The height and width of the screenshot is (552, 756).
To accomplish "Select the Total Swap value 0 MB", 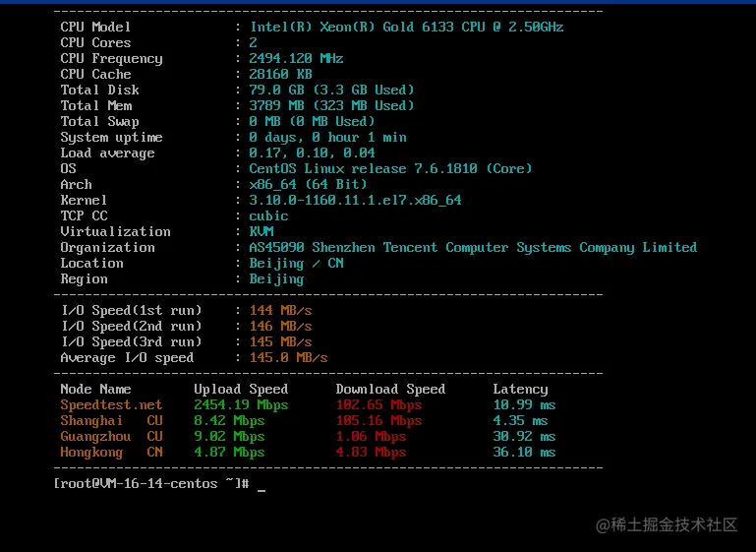I will click(312, 121).
